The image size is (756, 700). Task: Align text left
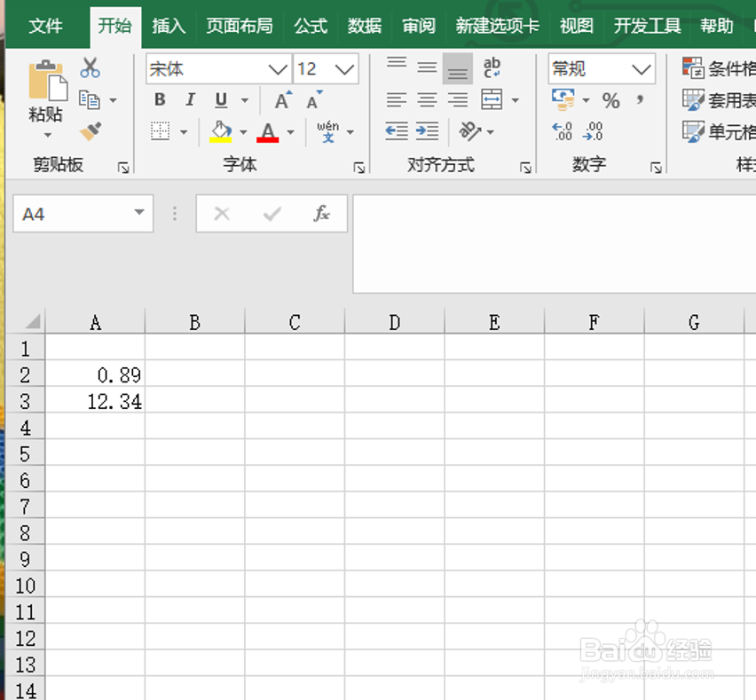[x=397, y=99]
